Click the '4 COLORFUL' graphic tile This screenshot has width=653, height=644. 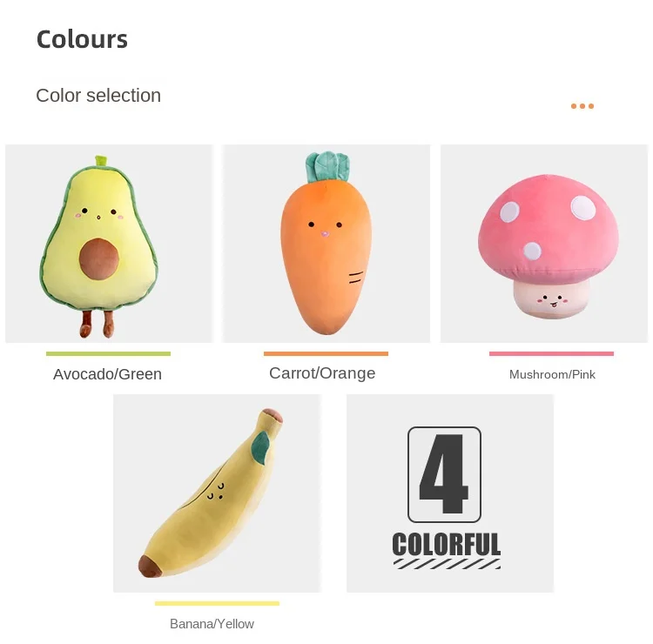pyautogui.click(x=450, y=493)
